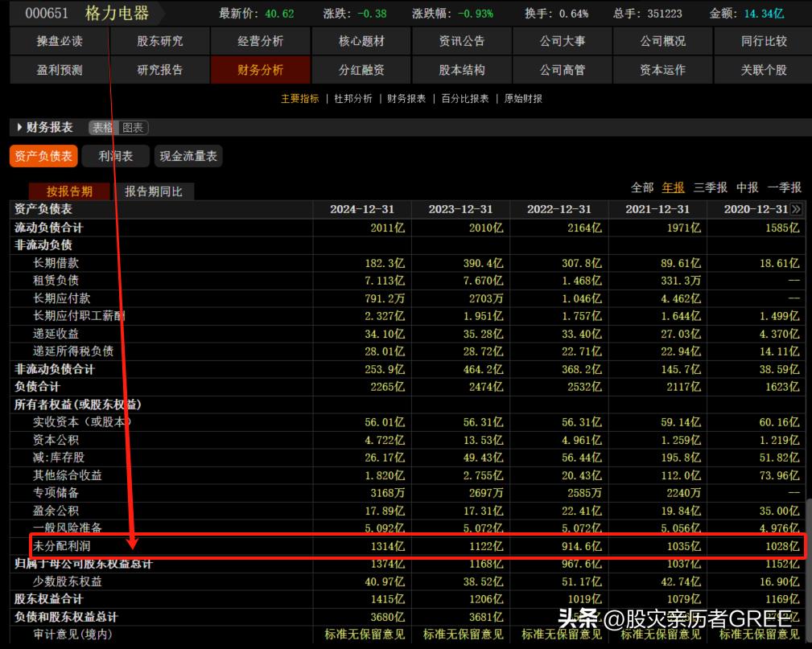
Task: Select the 财务分析 tab
Action: pos(261,70)
